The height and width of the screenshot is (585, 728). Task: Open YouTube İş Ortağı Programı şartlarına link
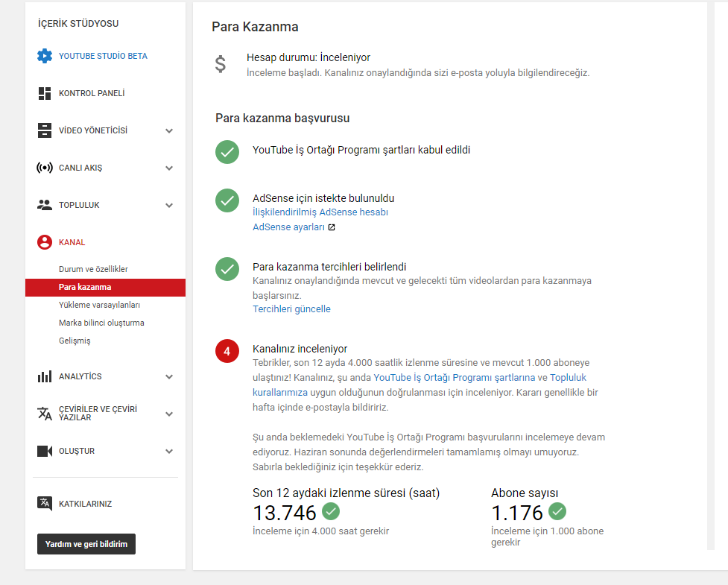coord(455,378)
